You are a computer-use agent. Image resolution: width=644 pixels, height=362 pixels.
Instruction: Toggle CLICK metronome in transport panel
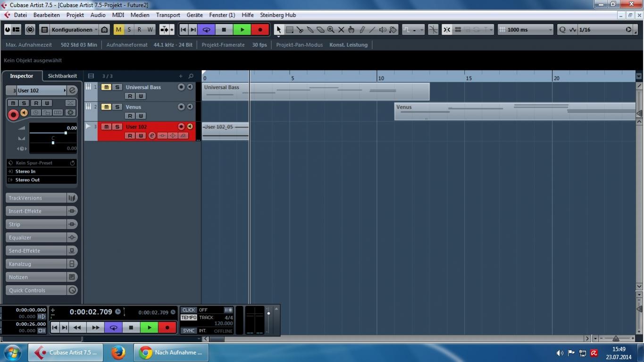coord(189,310)
